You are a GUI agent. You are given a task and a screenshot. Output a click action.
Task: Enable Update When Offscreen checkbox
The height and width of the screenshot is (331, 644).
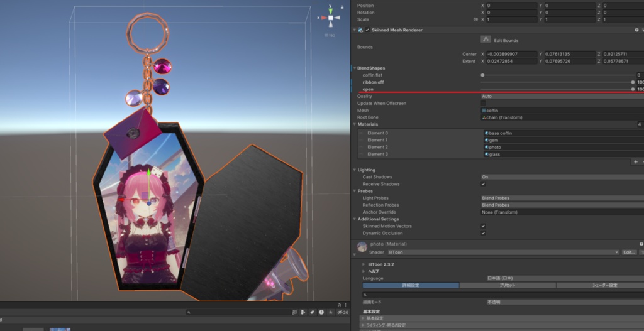483,104
